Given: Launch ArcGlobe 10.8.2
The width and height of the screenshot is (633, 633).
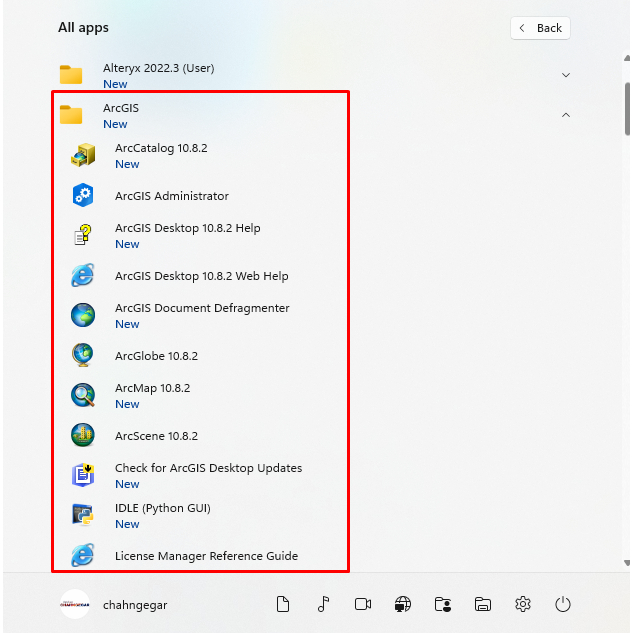Looking at the screenshot, I should click(156, 356).
